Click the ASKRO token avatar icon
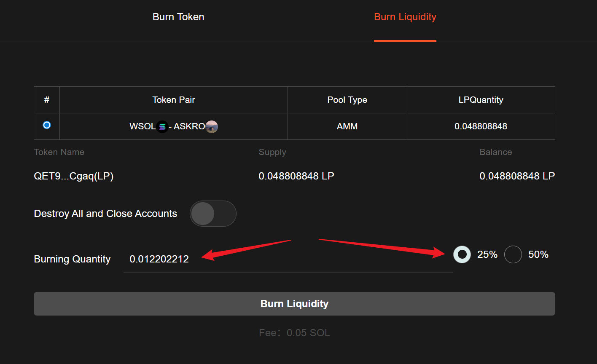Viewport: 597px width, 364px height. pos(212,127)
